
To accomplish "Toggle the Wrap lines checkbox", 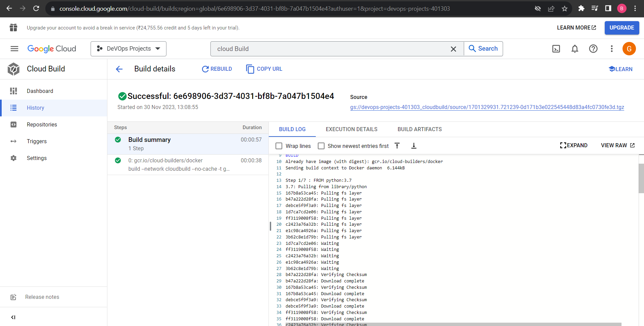I will click(x=279, y=146).
